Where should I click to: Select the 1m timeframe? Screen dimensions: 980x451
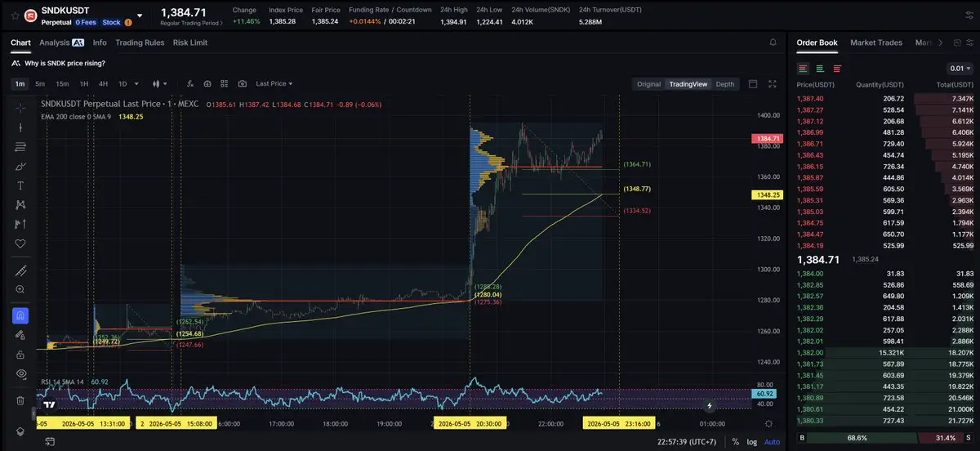[20, 83]
